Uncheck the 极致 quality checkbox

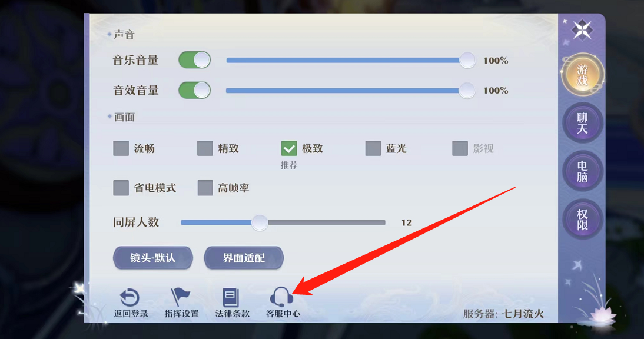(x=289, y=148)
